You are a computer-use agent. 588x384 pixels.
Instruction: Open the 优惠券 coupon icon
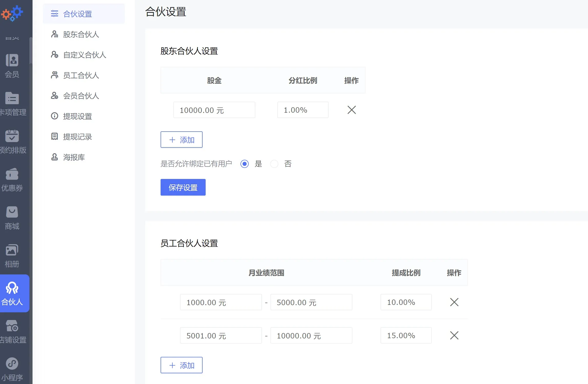point(12,174)
